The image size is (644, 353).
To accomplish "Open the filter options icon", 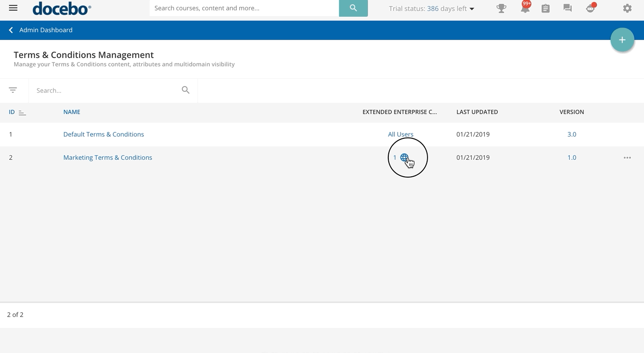I will 13,90.
